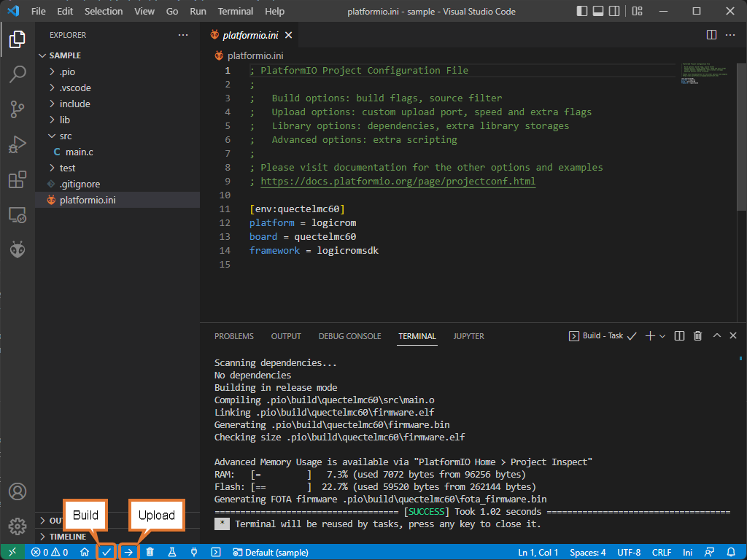The width and height of the screenshot is (747, 560).
Task: Run PlatformIO Clean trash icon
Action: coord(150,553)
